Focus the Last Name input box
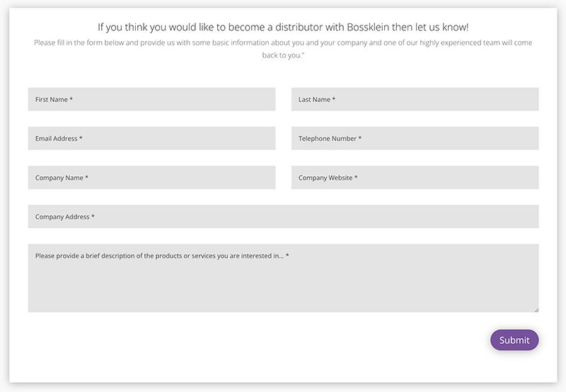Screen dimensions: 566x392 point(415,99)
